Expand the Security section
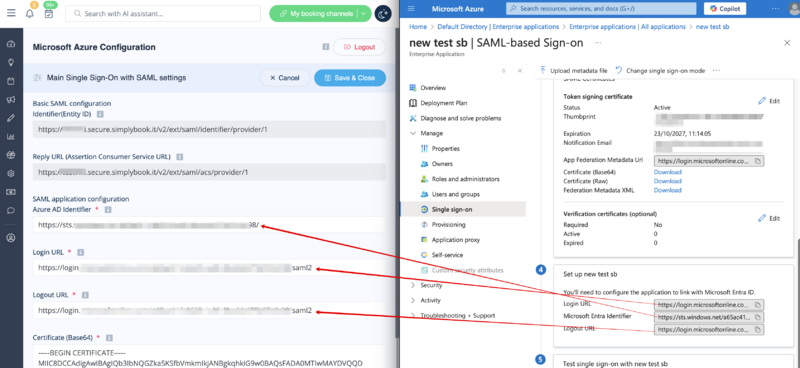 point(413,285)
